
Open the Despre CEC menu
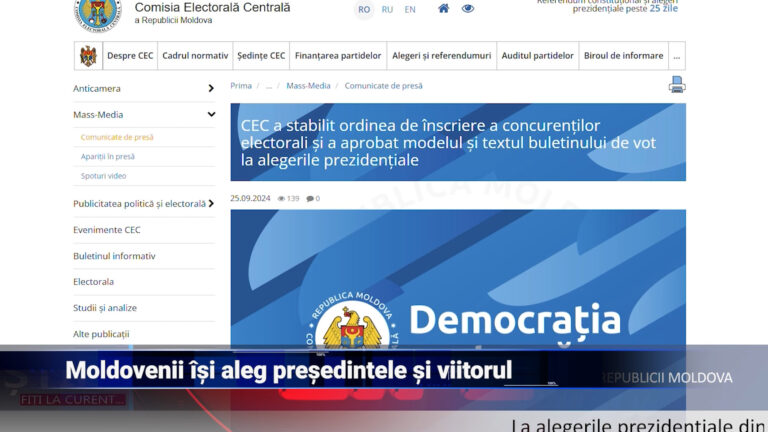coord(129,56)
